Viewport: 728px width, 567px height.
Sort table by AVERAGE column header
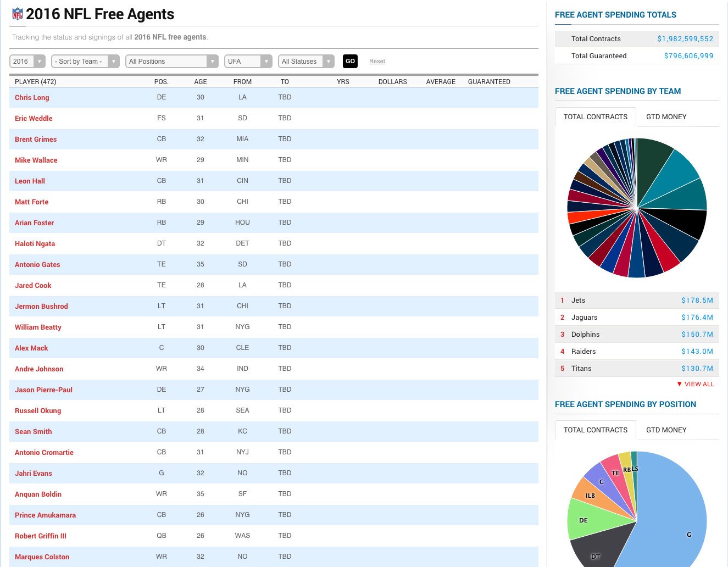pos(441,81)
